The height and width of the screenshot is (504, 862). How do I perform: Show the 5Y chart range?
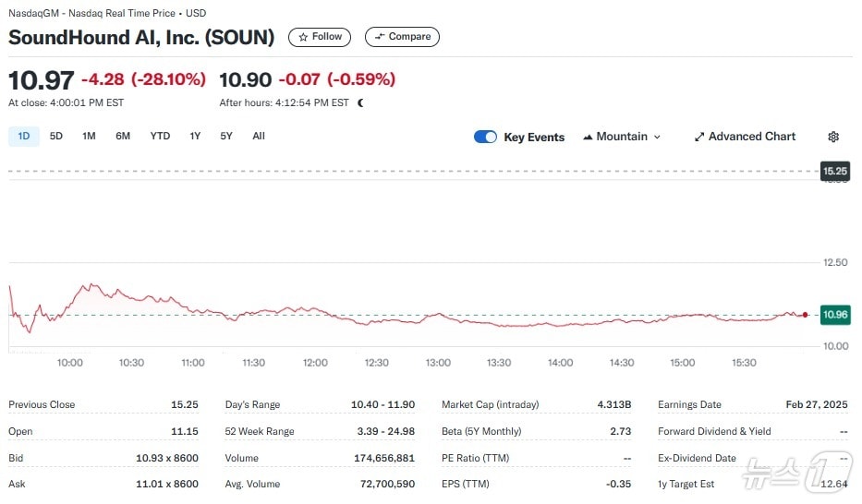pyautogui.click(x=226, y=137)
